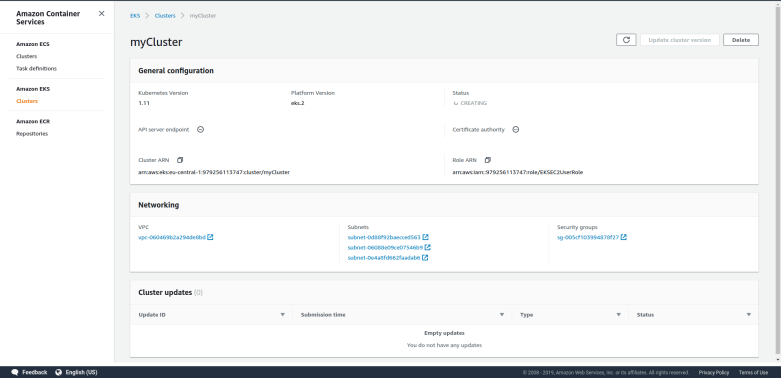Image resolution: width=781 pixels, height=378 pixels.
Task: Open subnet-06088e09ce07546b9 link
Action: point(385,247)
